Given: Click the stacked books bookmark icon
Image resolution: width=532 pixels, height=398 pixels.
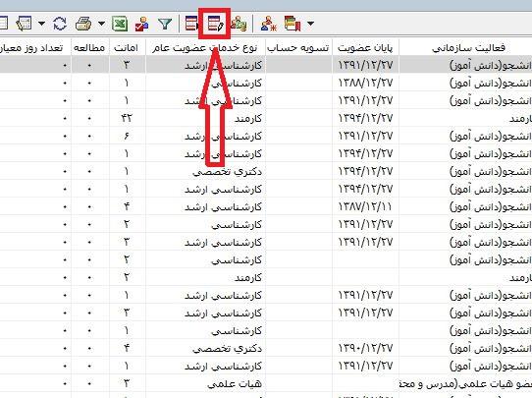Looking at the screenshot, I should pos(293,25).
